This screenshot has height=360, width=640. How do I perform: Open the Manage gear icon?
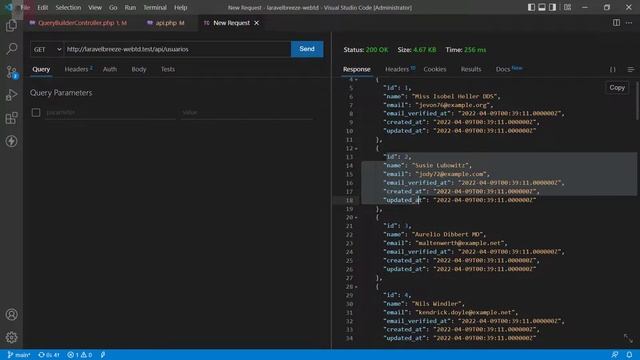pos(11,337)
